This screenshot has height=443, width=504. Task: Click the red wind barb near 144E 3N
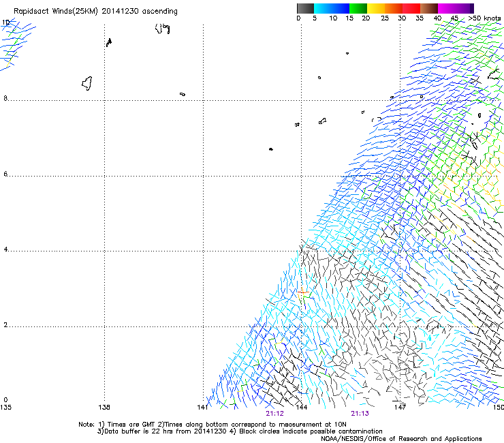point(303,292)
